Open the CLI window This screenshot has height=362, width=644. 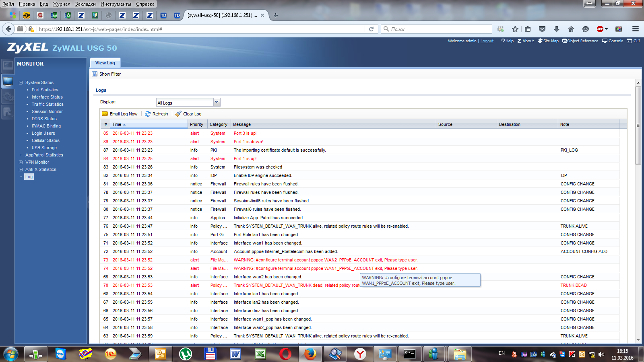(634, 41)
